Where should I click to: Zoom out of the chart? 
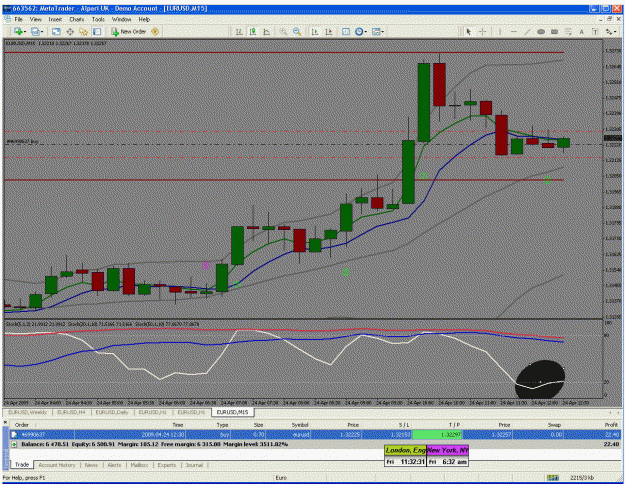(297, 31)
